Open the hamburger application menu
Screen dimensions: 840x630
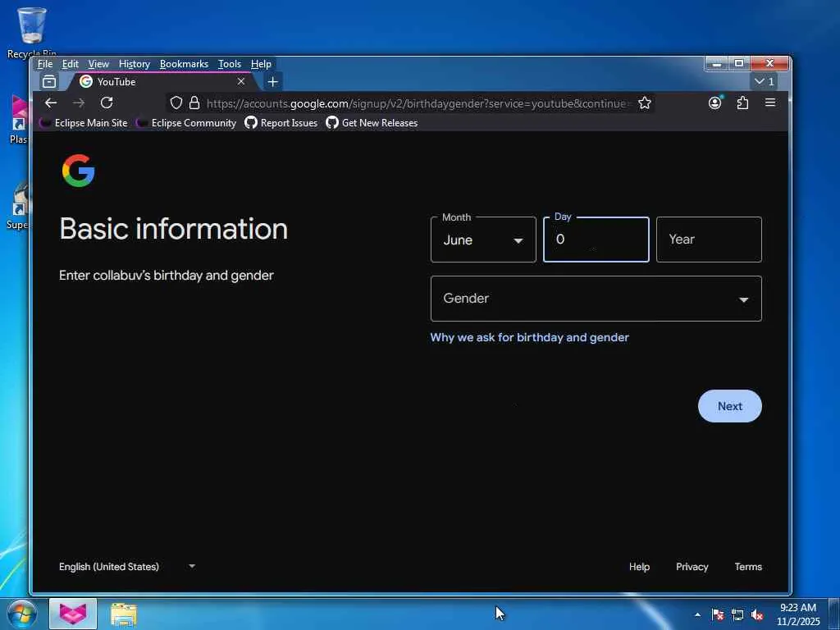coord(770,103)
